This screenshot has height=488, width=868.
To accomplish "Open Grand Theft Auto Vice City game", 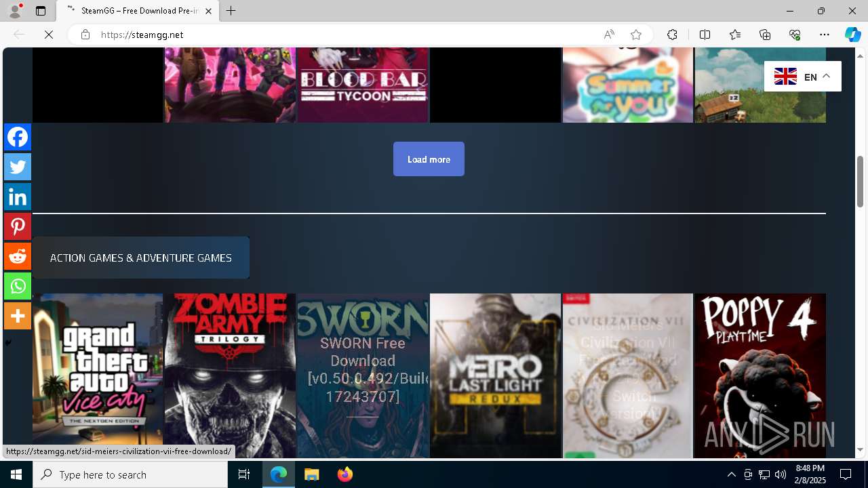I will (x=98, y=375).
